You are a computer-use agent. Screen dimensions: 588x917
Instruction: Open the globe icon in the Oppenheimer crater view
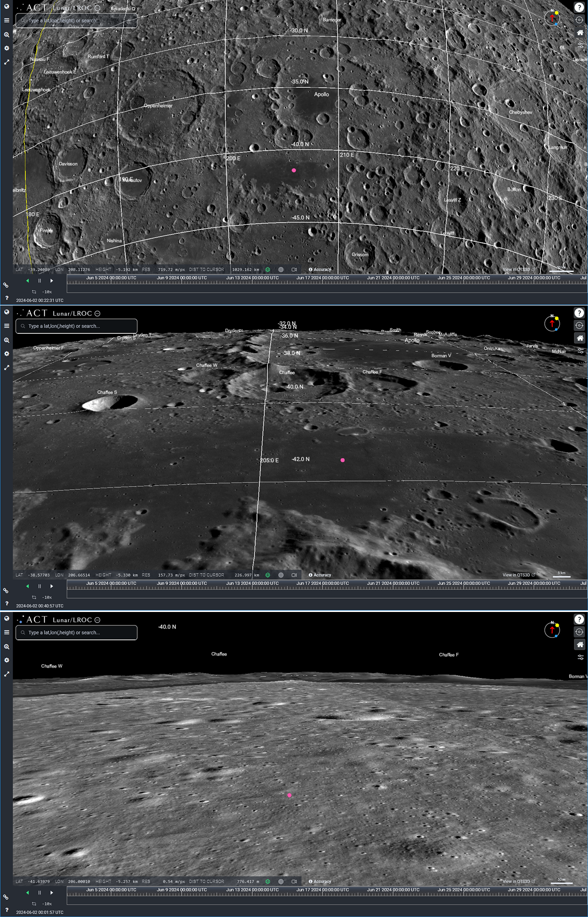[x=7, y=7]
